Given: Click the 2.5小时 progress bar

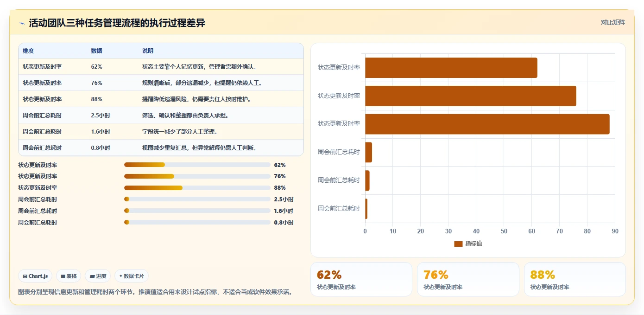Looking at the screenshot, I should [x=197, y=199].
